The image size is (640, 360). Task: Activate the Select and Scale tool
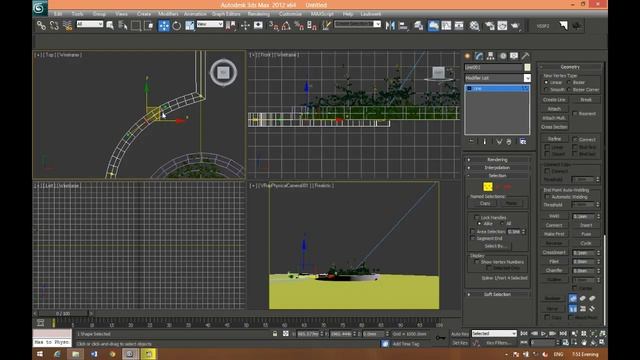tap(190, 26)
